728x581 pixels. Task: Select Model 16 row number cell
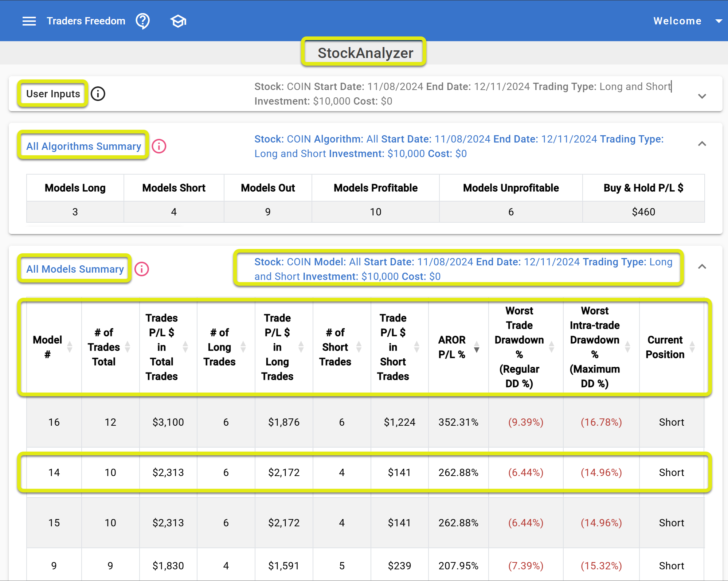click(54, 422)
